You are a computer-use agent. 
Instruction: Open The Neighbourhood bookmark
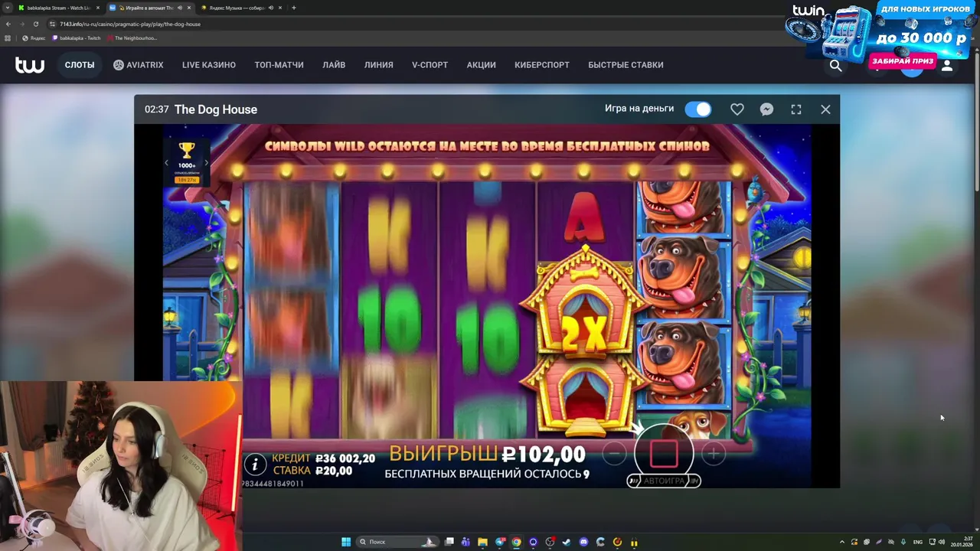click(x=132, y=38)
